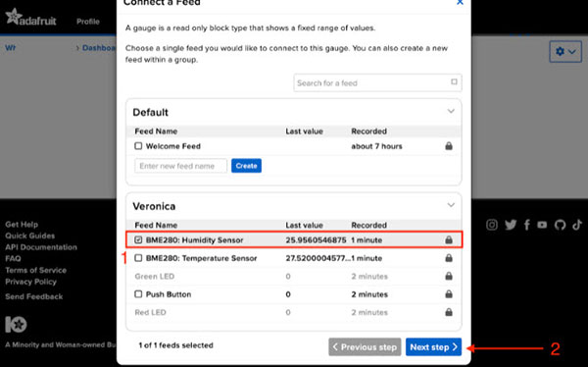Open the Profile menu item

88,22
